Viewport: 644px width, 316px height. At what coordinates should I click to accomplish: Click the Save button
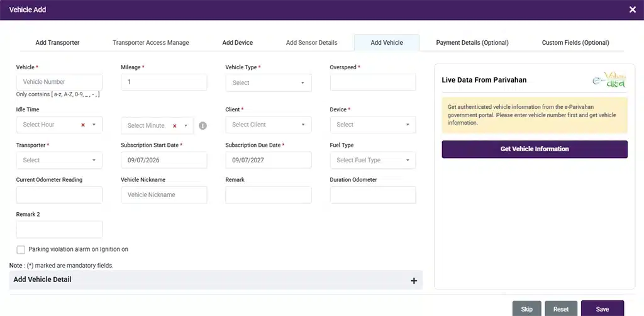point(602,310)
